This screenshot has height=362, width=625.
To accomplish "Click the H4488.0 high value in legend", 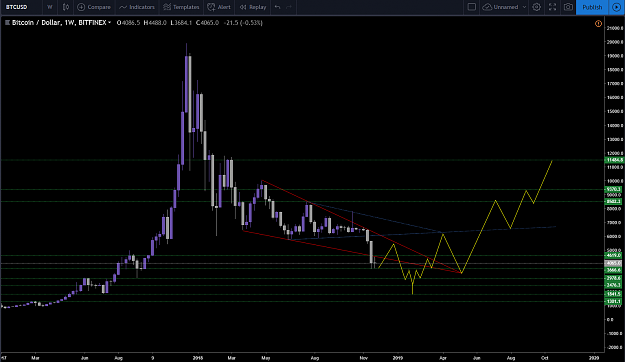I will pyautogui.click(x=155, y=23).
